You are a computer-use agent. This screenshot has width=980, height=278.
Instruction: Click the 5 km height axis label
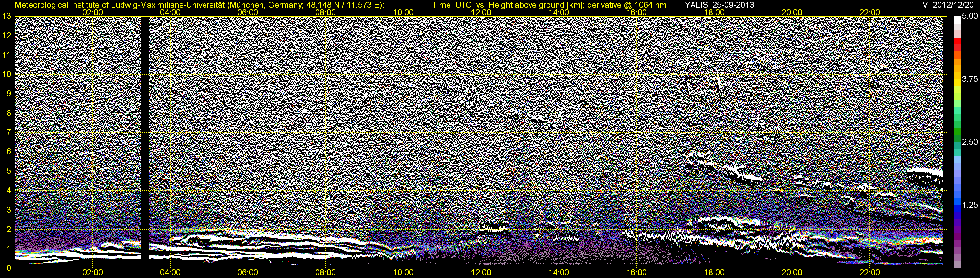9,171
